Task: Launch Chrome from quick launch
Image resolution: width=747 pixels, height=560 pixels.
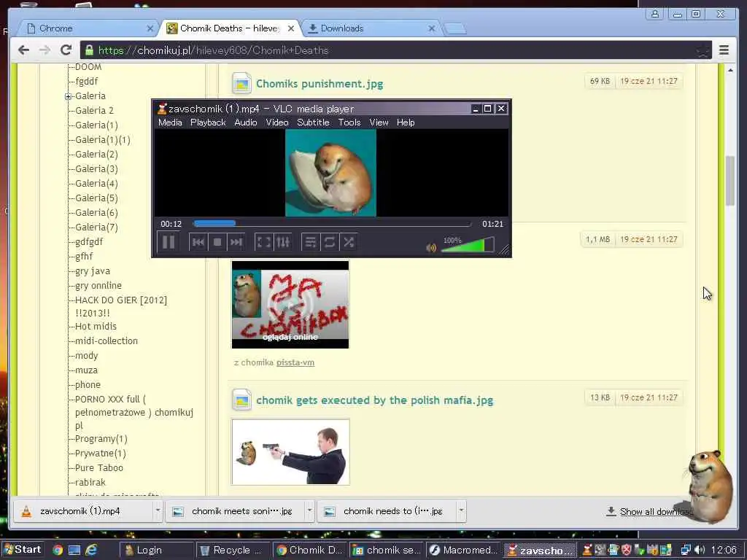Action: click(x=58, y=550)
